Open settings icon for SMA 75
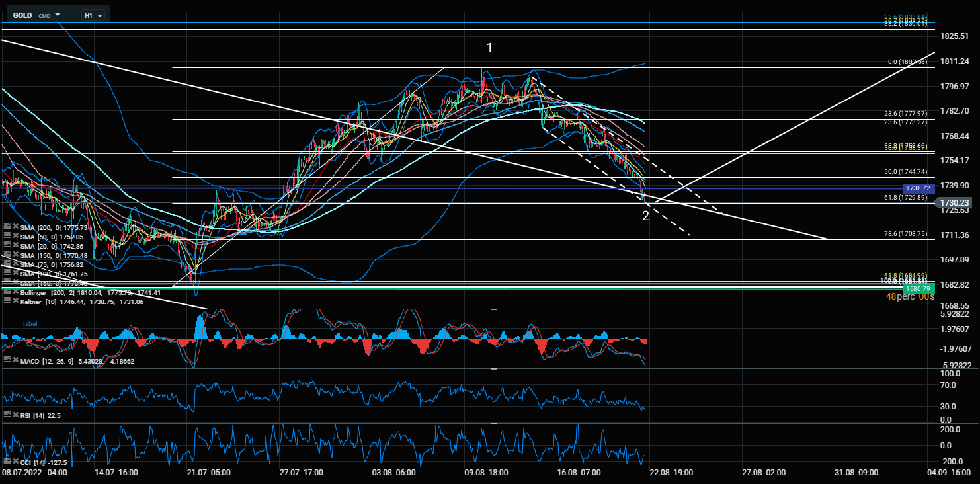980x484 pixels. pos(7,264)
